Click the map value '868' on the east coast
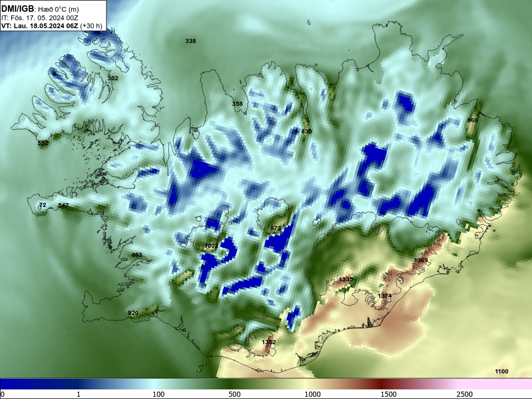 point(472,120)
